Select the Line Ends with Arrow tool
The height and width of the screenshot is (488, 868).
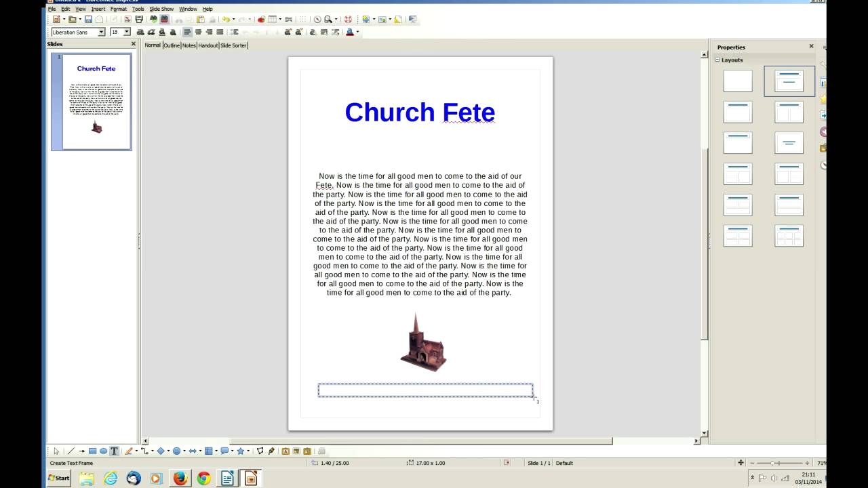tap(81, 451)
